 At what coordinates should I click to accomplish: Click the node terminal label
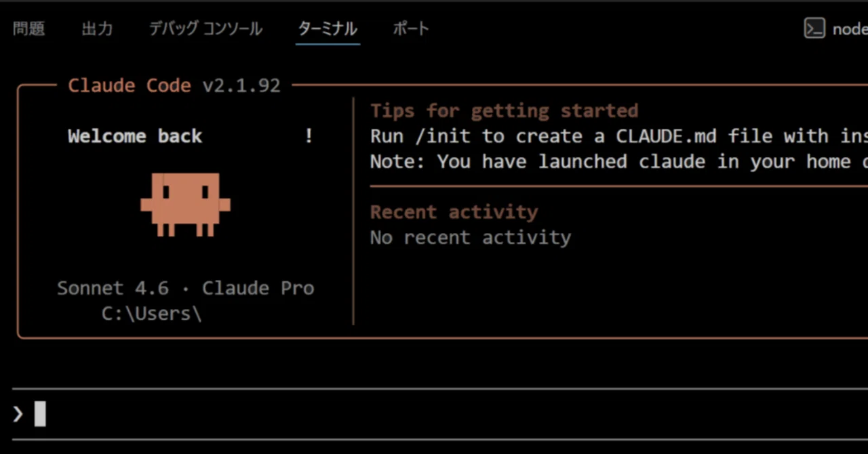tap(850, 29)
